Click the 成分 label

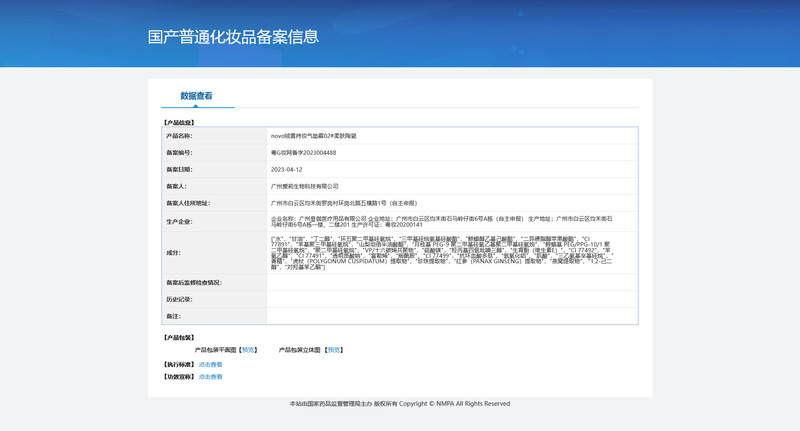173,252
